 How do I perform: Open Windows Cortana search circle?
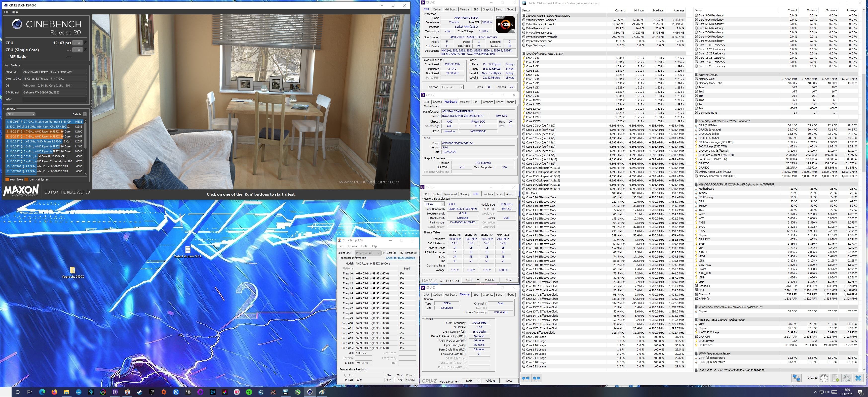[x=18, y=392]
